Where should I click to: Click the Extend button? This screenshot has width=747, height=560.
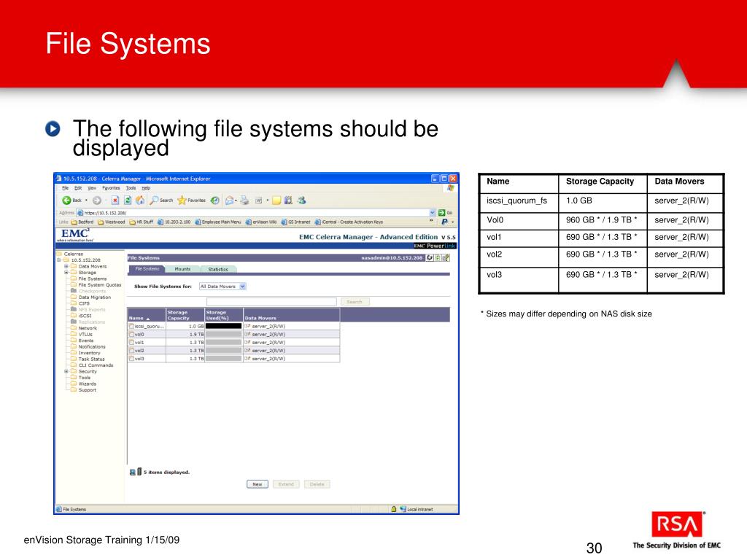[286, 484]
